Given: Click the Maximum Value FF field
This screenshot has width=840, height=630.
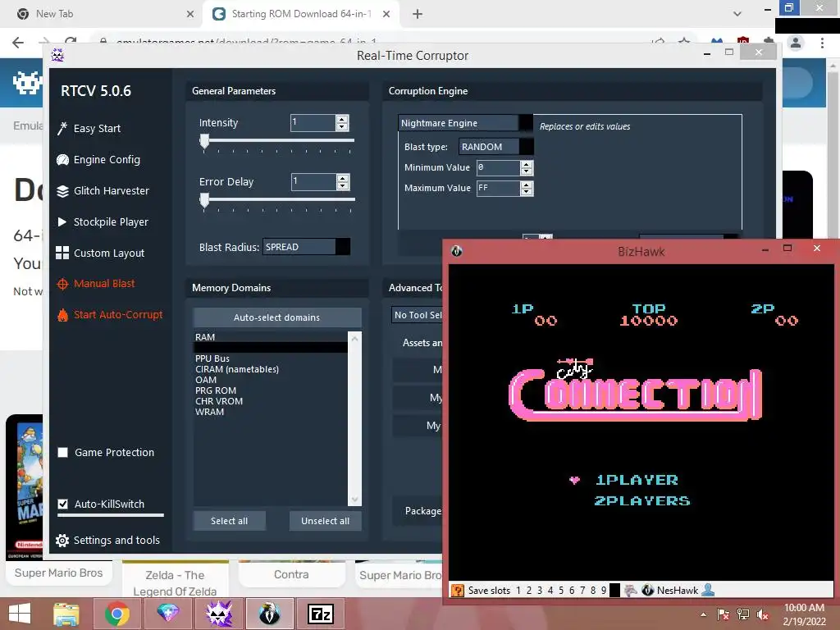Looking at the screenshot, I should [498, 188].
